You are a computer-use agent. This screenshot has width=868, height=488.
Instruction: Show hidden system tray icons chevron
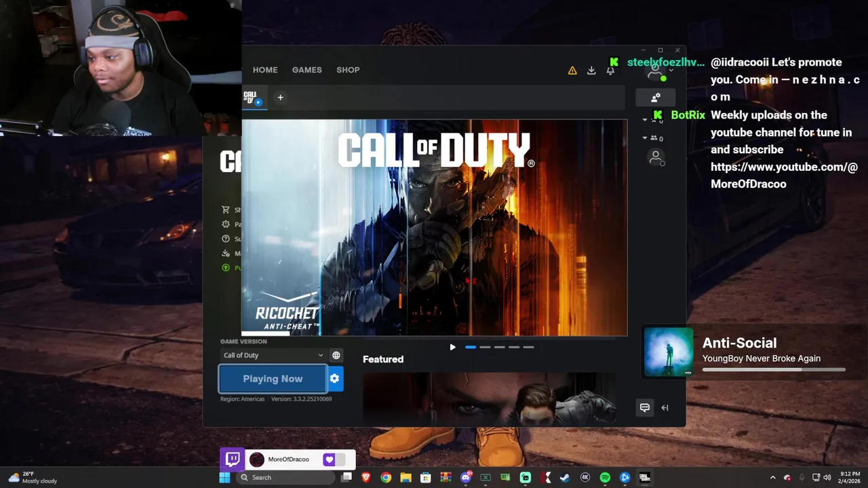[772, 478]
